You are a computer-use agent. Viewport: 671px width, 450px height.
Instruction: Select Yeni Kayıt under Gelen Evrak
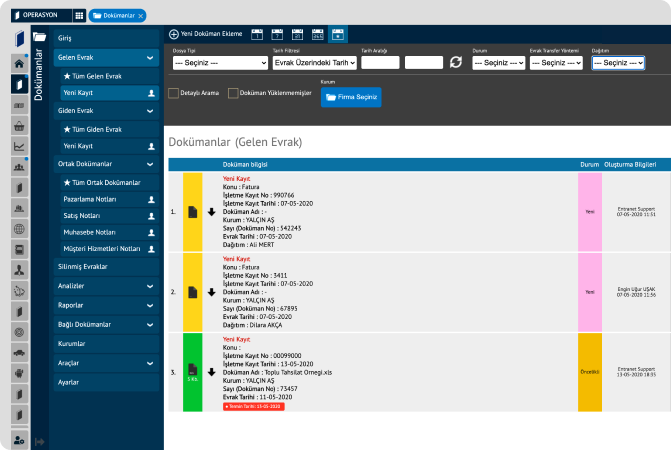109,93
